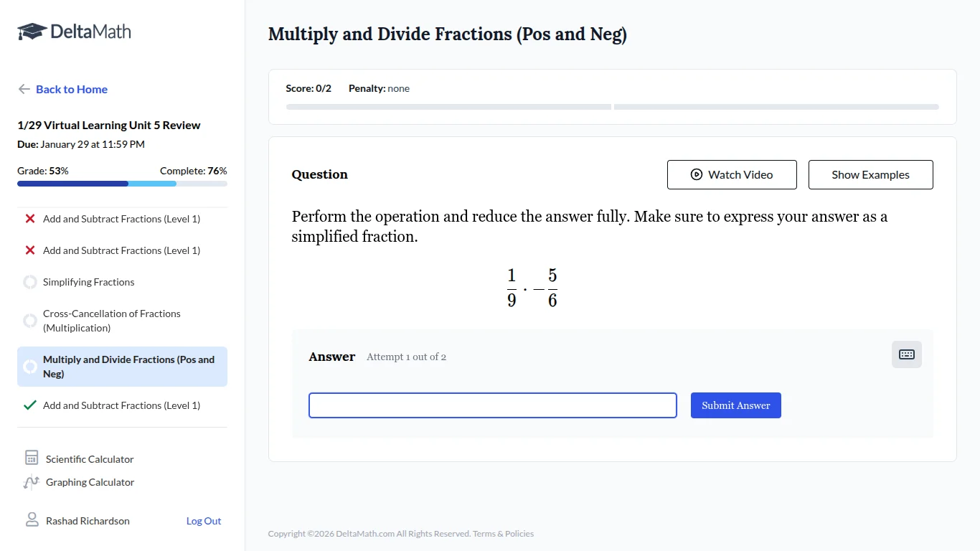Click the green check on completed Add and Subtract Fractions

[x=29, y=405]
